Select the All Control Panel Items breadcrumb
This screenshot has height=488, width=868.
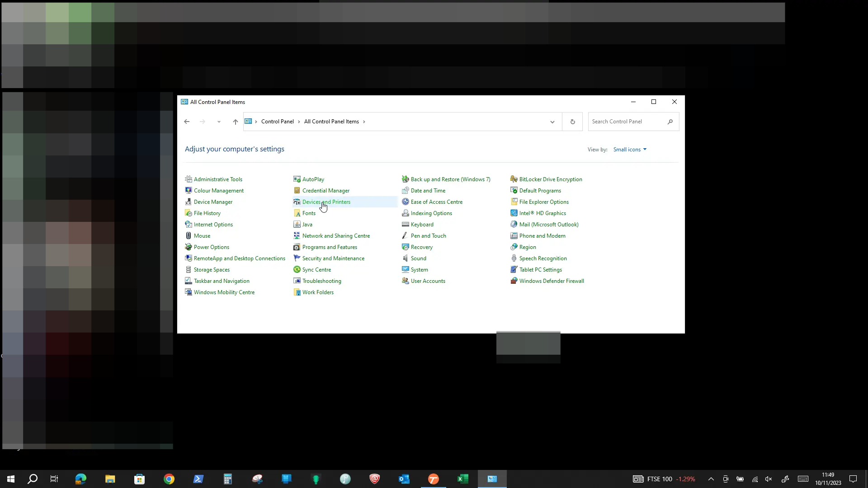click(331, 122)
